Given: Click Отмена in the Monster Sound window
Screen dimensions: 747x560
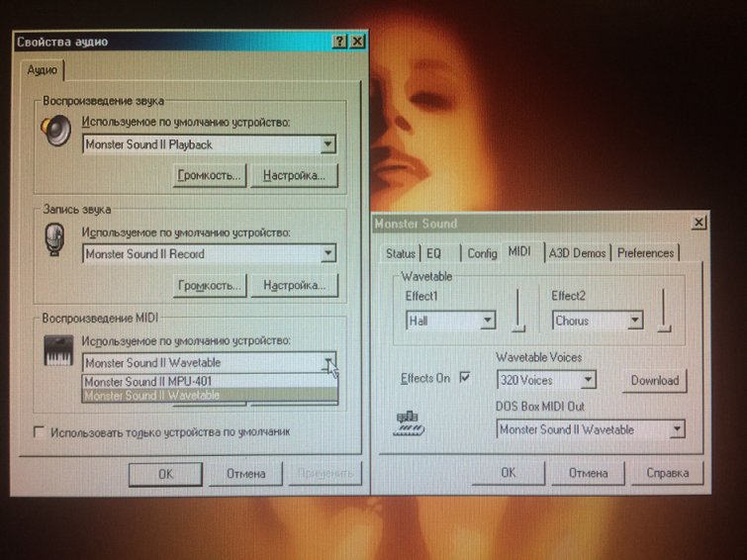Looking at the screenshot, I should pos(588,473).
